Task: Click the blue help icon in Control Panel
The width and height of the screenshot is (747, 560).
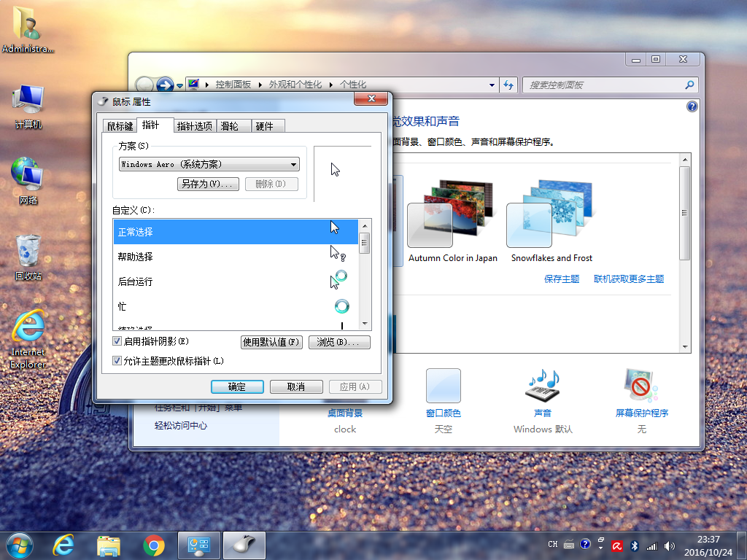Action: (x=692, y=106)
